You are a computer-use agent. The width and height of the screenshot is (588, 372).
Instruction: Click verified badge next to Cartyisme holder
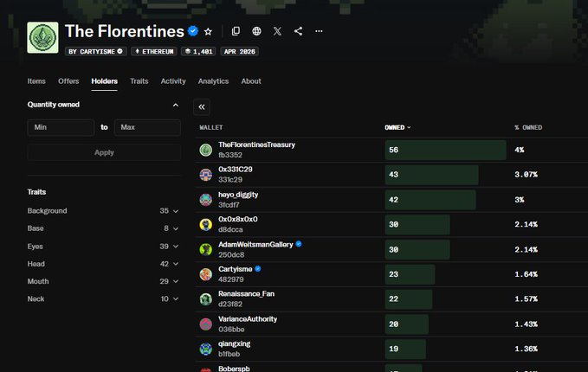[257, 268]
